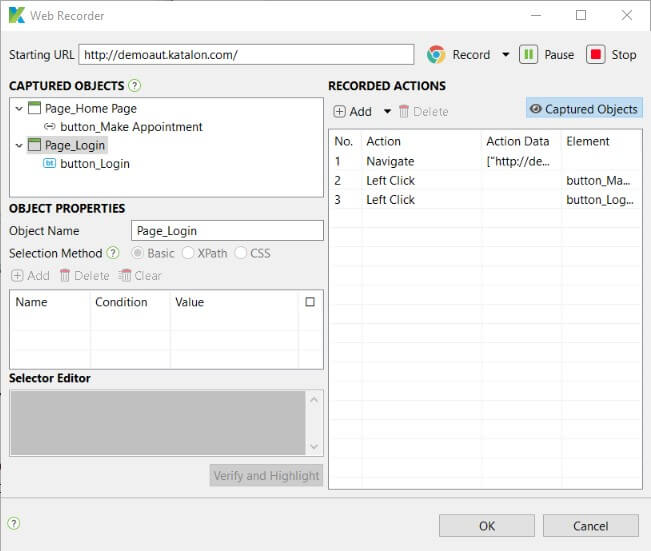This screenshot has height=551, width=651.
Task: Add a recorded action
Action: [x=352, y=111]
